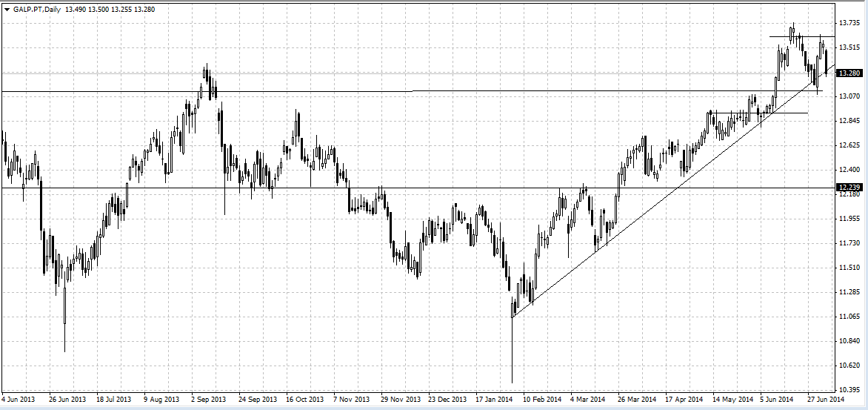Click the 14 May 2014 date label
Viewport: 868px width, 410px height.
732,399
